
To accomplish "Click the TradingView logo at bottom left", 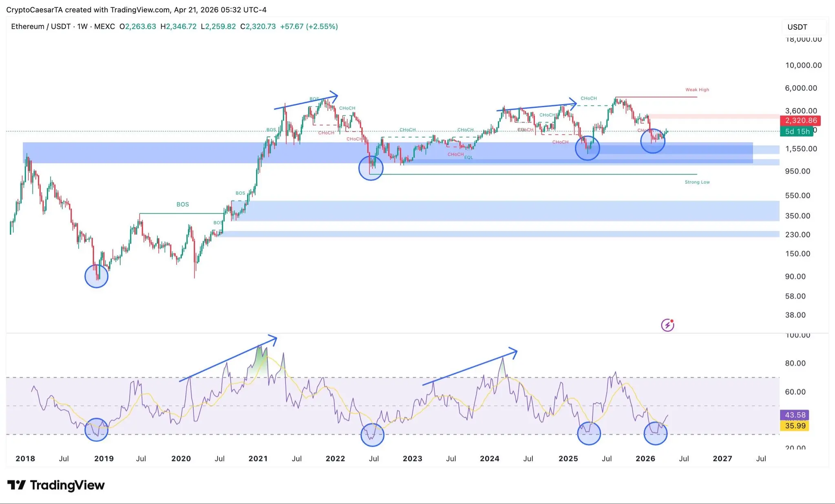I will coord(56,485).
